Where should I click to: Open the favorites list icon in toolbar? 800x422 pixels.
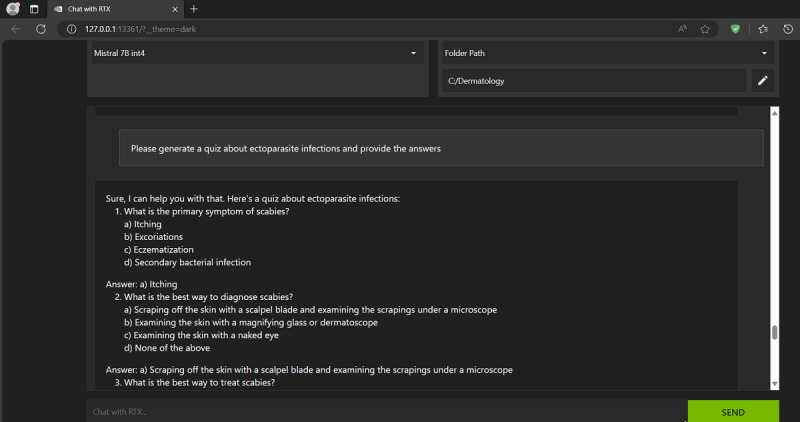[x=763, y=29]
